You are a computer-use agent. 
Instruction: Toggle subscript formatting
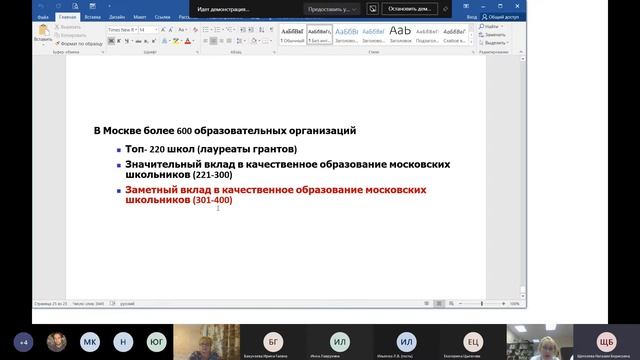pyautogui.click(x=146, y=41)
